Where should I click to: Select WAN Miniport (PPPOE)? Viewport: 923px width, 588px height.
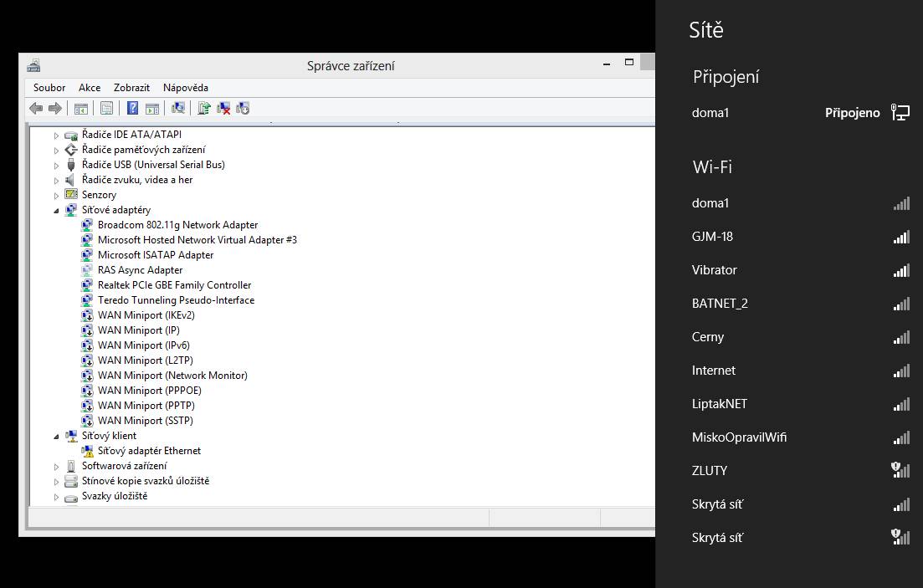[x=150, y=391]
